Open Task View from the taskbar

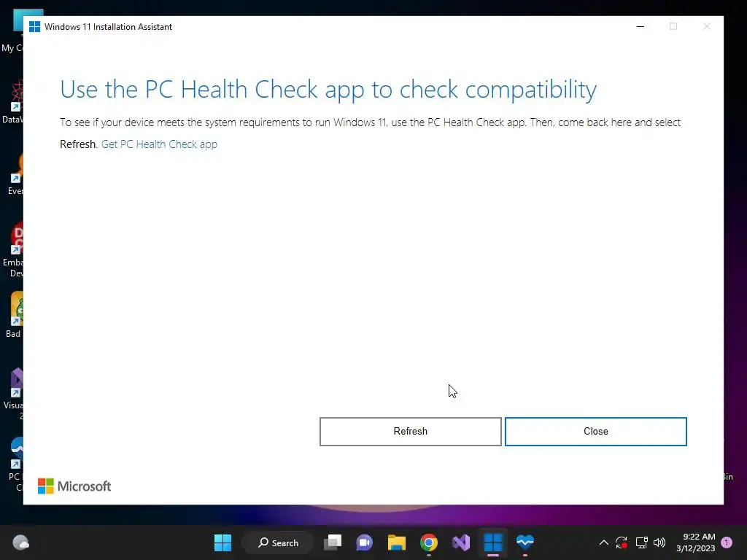333,542
